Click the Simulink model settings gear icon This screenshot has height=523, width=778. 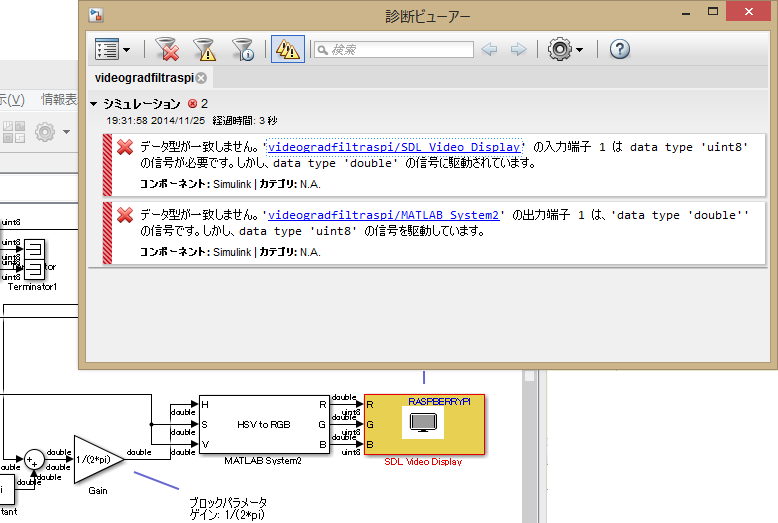coord(44,131)
